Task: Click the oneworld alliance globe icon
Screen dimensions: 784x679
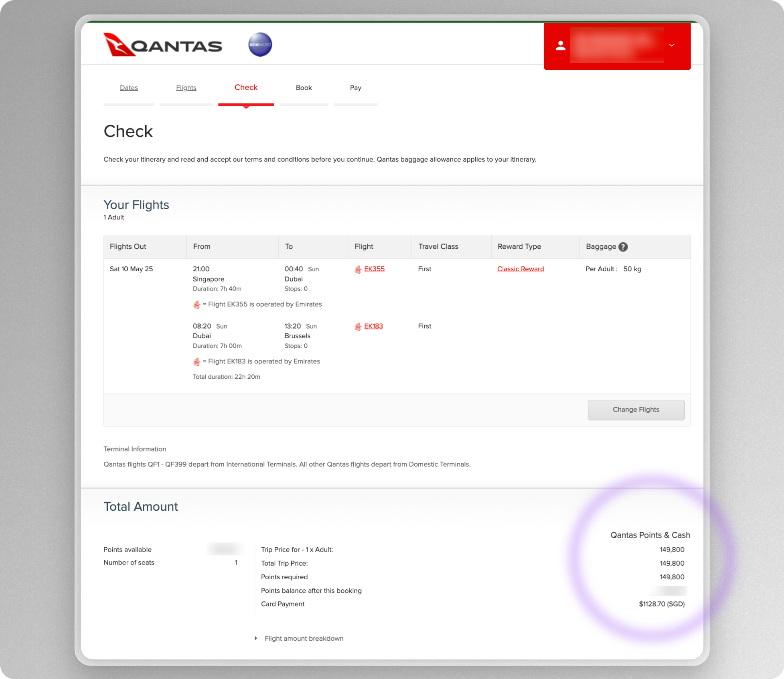Action: point(260,45)
